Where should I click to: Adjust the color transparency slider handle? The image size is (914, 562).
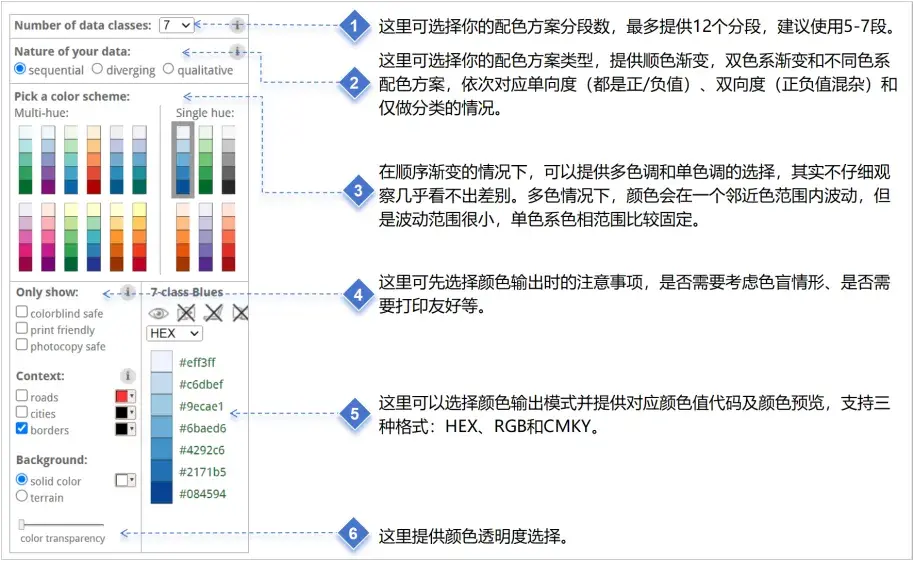coord(22,524)
